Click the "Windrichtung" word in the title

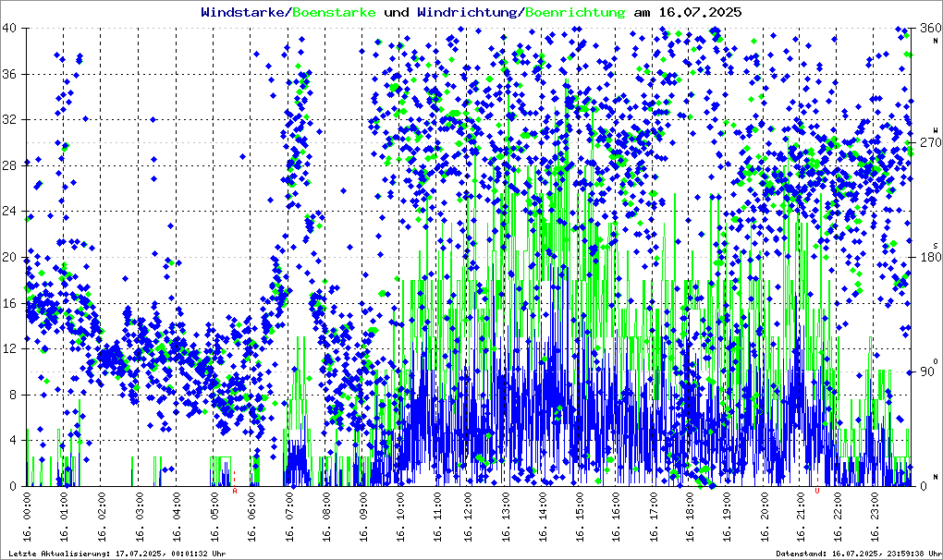point(468,12)
